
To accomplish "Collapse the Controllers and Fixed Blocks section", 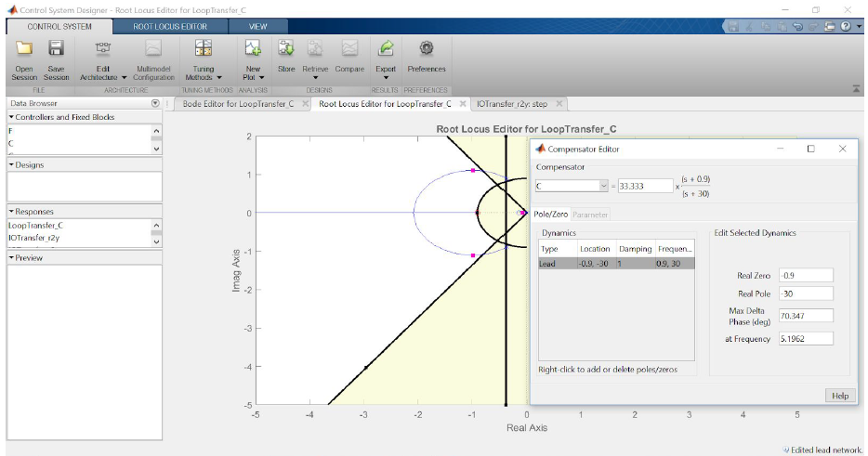I will [11, 117].
